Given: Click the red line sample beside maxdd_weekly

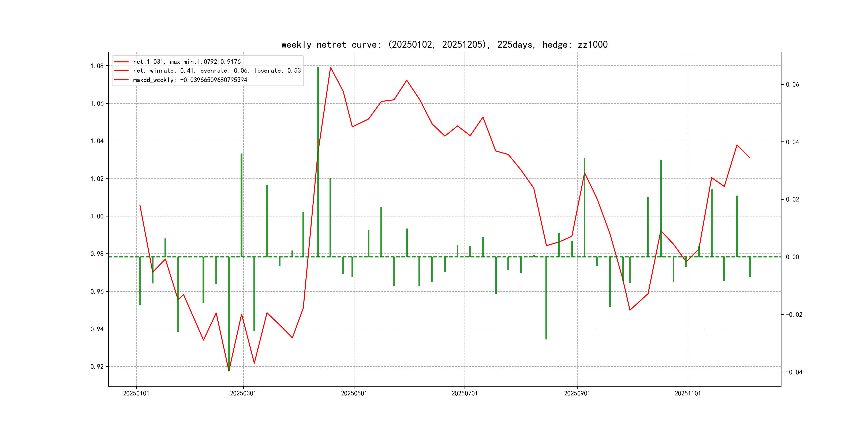Looking at the screenshot, I should [121, 80].
